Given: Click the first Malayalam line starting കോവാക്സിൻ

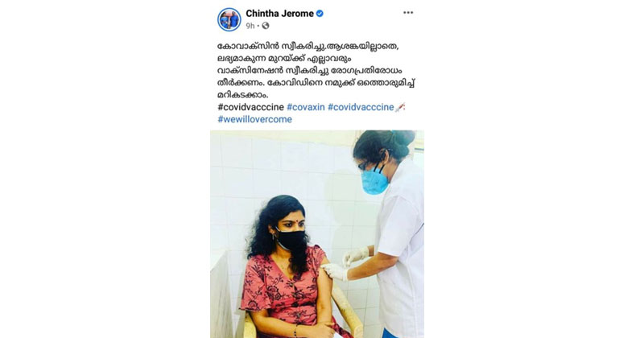Looking at the screenshot, I should (x=308, y=46).
